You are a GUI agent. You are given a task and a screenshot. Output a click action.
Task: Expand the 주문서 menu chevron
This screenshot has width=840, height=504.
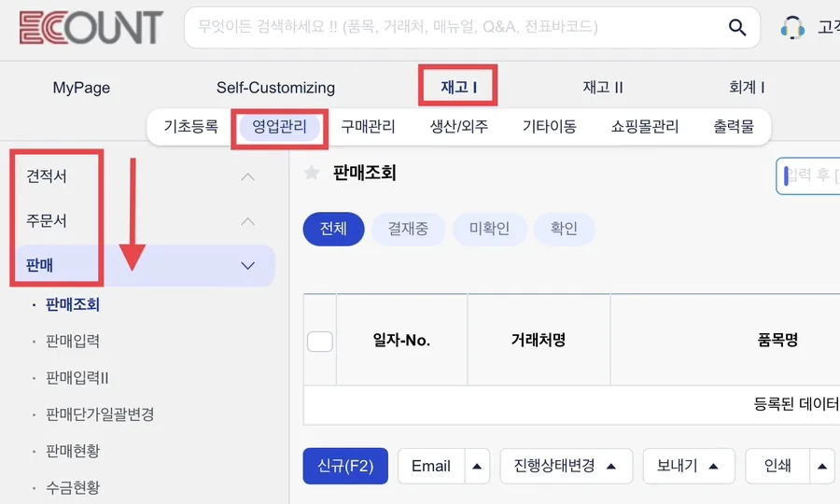pos(247,221)
